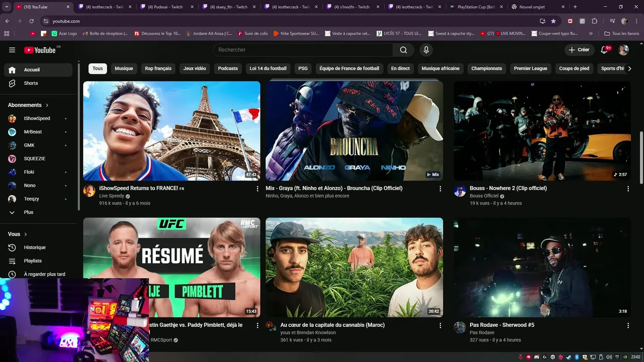This screenshot has height=362, width=644.
Task: Open the Tous les favoris folder
Action: coord(622,34)
